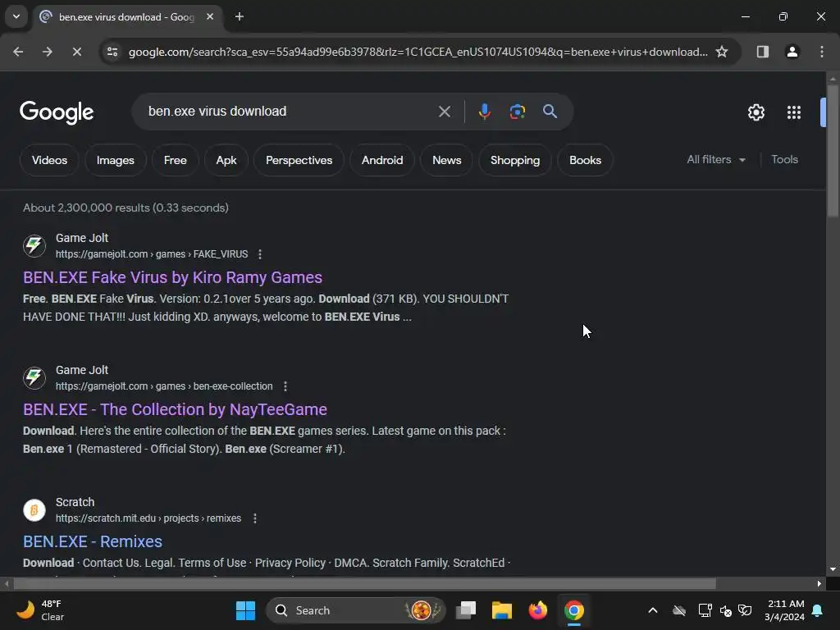
Task: Stop the page loading with the X icon
Action: pos(76,52)
